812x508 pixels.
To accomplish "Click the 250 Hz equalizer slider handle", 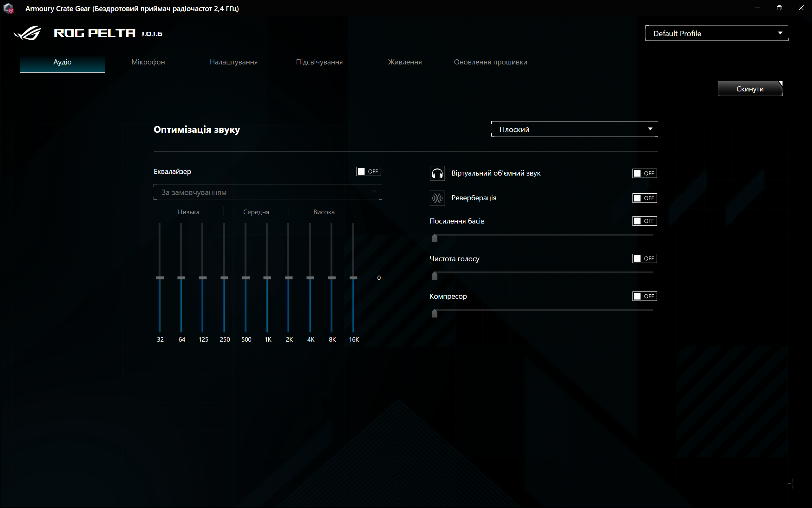I will click(225, 278).
